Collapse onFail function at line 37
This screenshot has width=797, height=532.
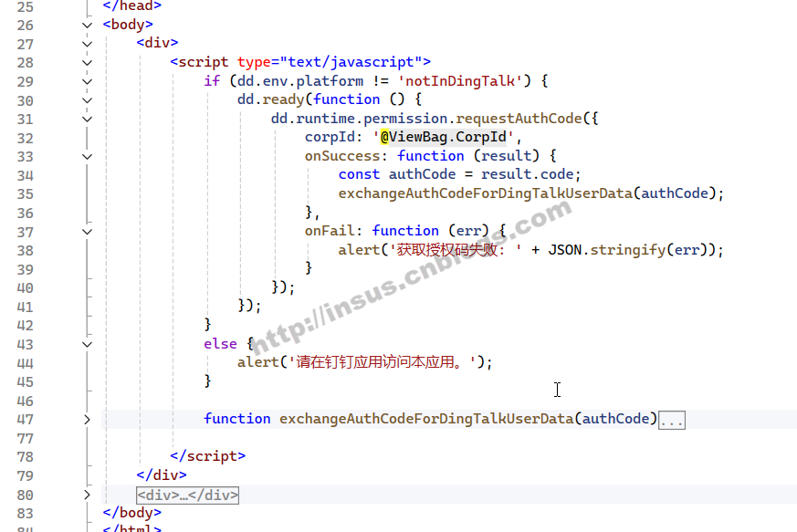[x=87, y=232]
